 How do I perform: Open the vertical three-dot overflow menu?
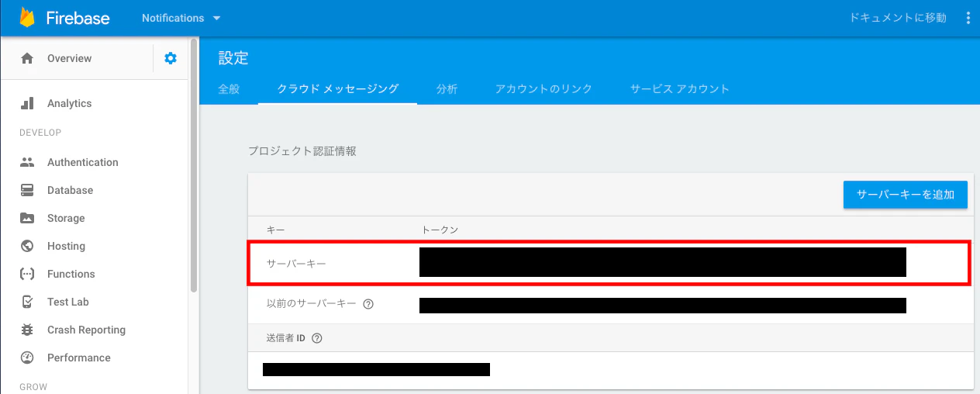coord(968,18)
